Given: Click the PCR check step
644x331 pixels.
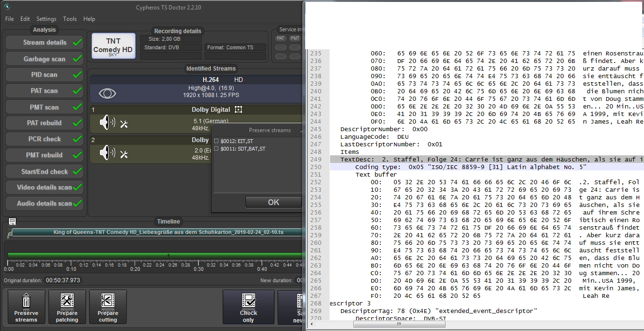Looking at the screenshot, I should point(45,139).
